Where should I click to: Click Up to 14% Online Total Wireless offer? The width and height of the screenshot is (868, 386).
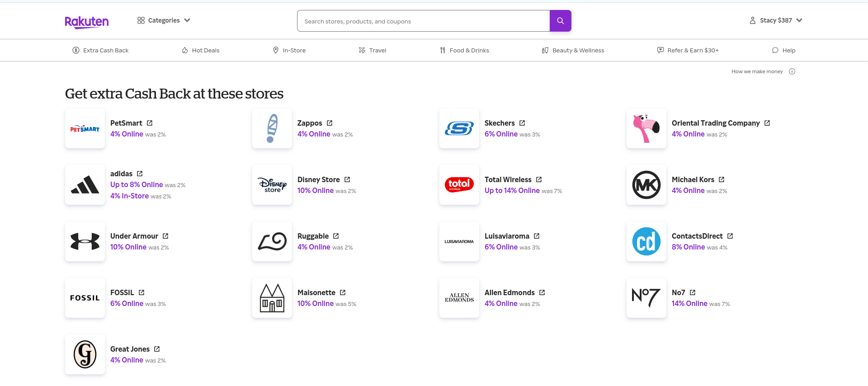click(x=512, y=191)
